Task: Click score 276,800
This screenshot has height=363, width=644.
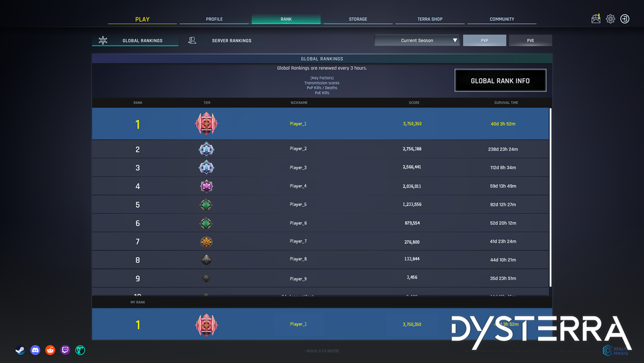Action: point(412,242)
